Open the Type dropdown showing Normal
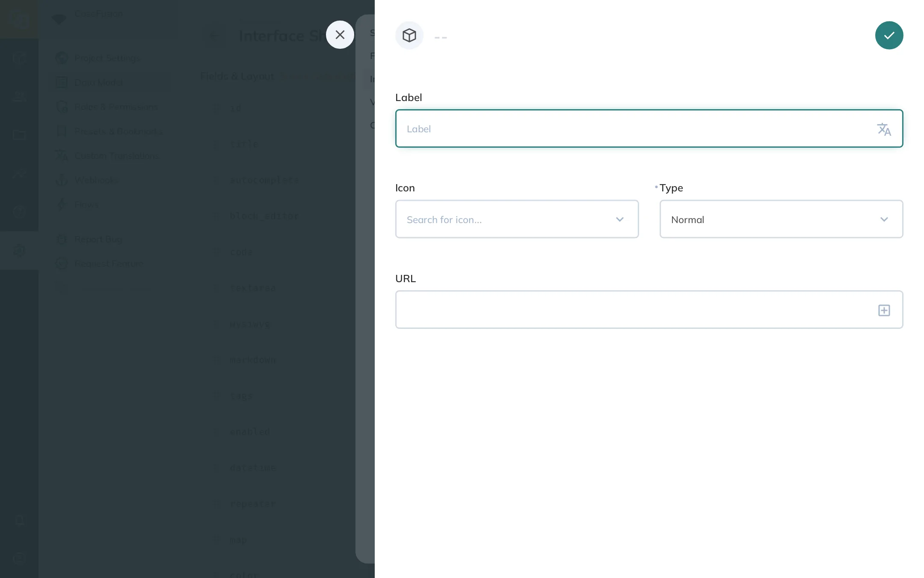 781,219
